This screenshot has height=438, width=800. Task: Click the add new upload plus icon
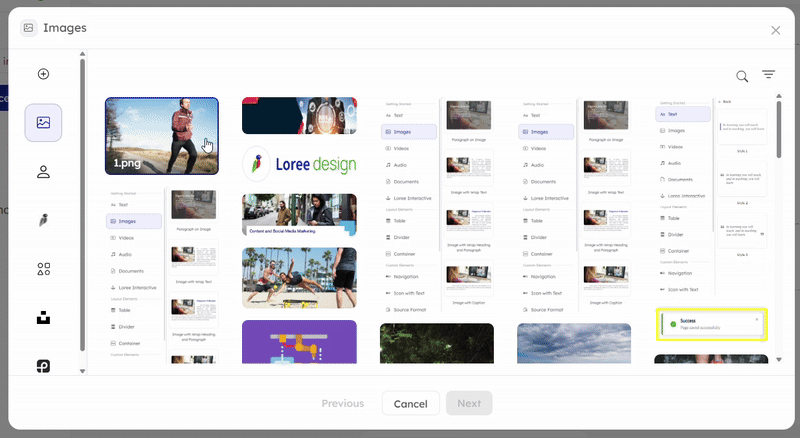tap(43, 74)
